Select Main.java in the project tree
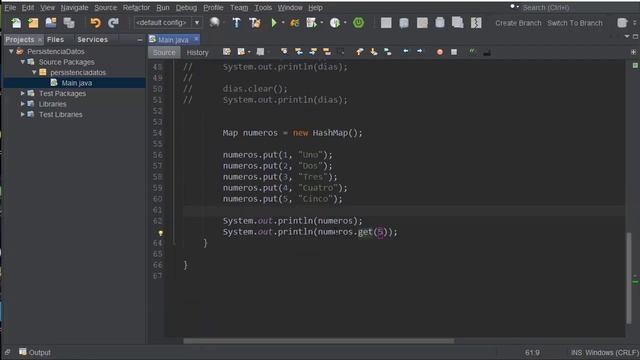Image resolution: width=640 pixels, height=360 pixels. pos(76,83)
